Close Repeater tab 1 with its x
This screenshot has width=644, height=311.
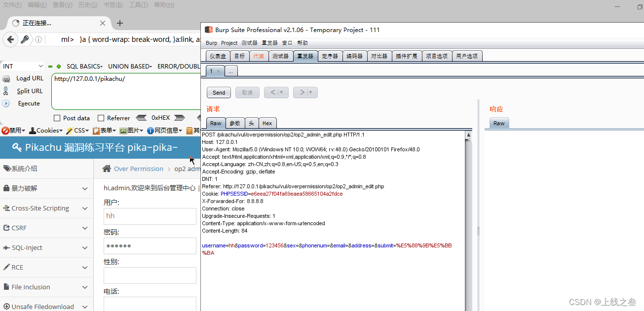coord(218,71)
